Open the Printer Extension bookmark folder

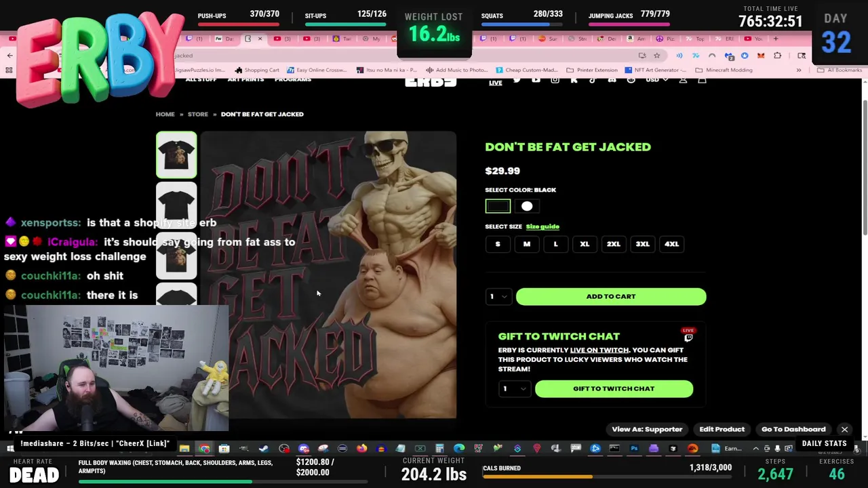click(x=592, y=70)
